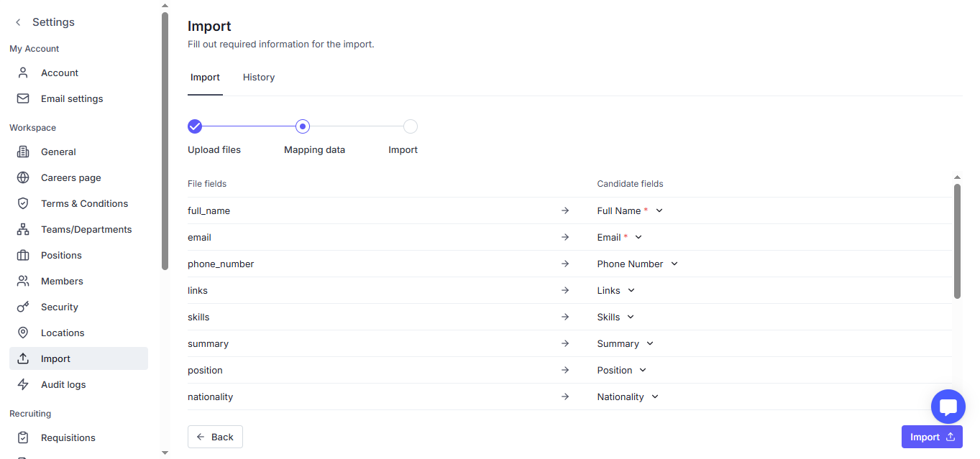This screenshot has height=459, width=980.
Task: Open Members in the settings sidebar
Action: (x=62, y=281)
